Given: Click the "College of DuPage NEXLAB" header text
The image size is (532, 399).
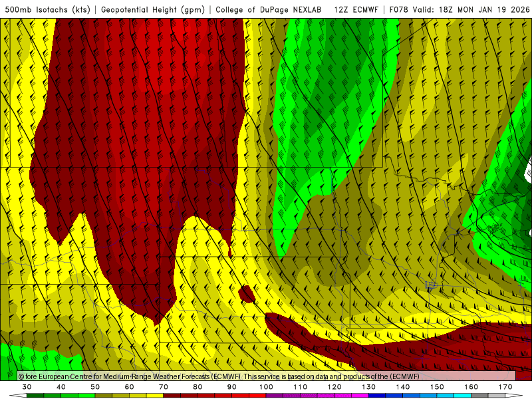Looking at the screenshot, I should click(268, 9).
